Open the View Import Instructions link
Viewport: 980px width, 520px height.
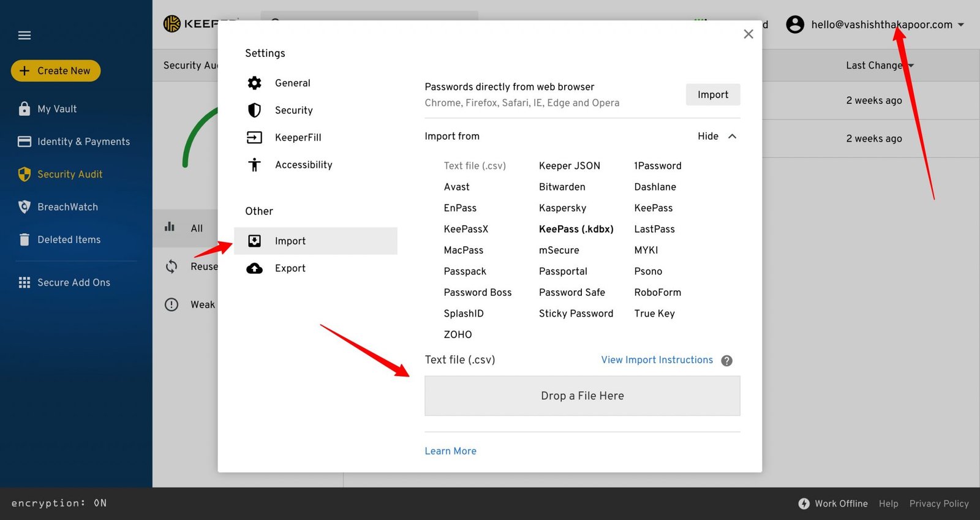click(657, 360)
